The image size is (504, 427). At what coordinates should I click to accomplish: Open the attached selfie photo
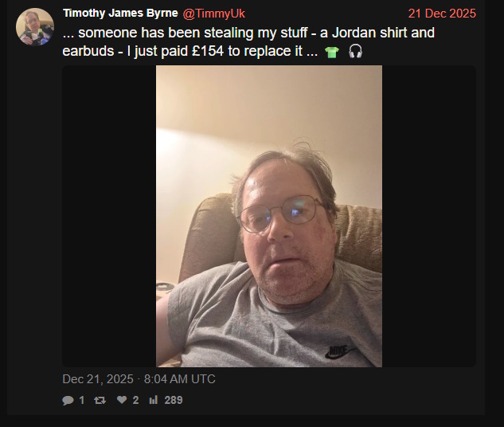click(269, 216)
